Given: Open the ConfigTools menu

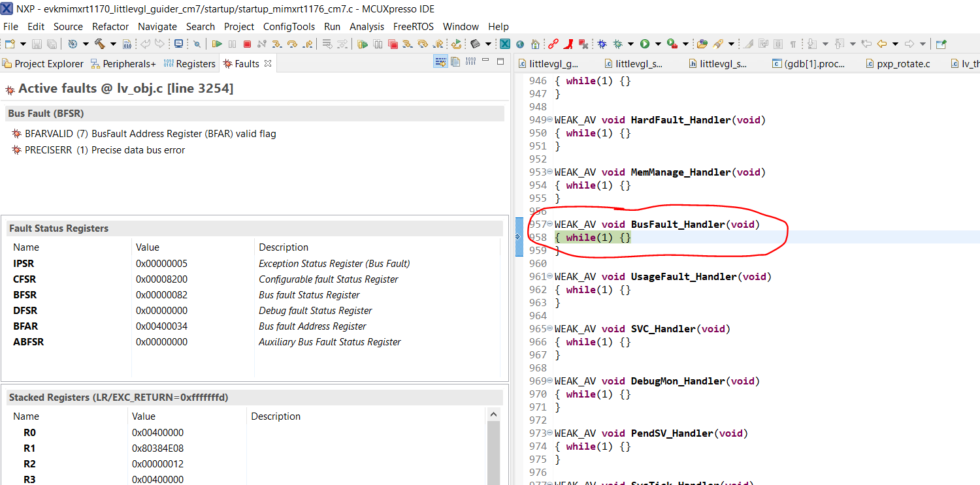Looking at the screenshot, I should point(289,27).
